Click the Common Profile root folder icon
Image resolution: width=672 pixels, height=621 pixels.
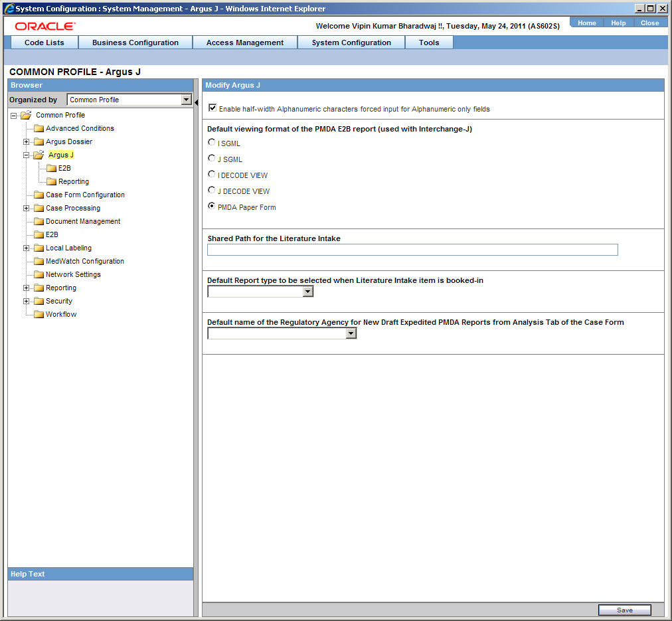pos(26,115)
